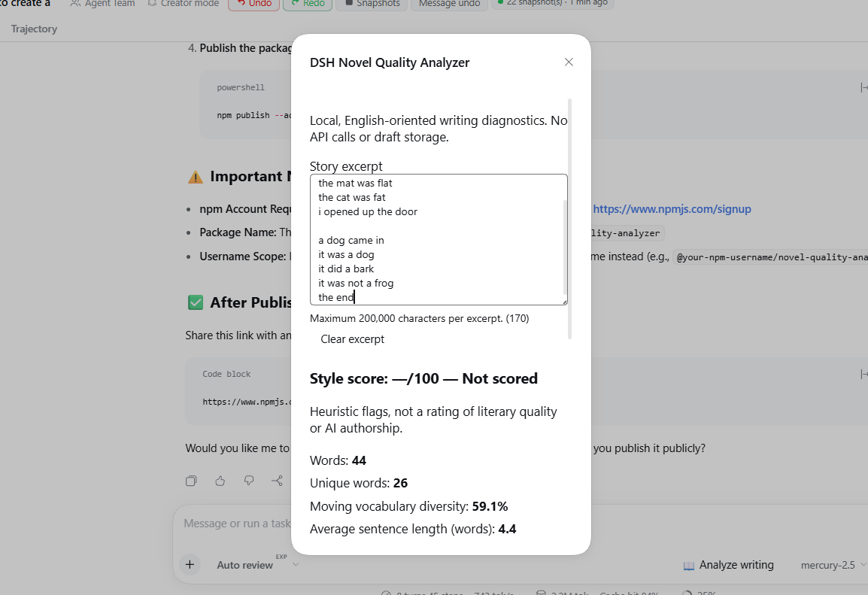Click the 'Average sentence length (words): 4.4' line

[413, 529]
